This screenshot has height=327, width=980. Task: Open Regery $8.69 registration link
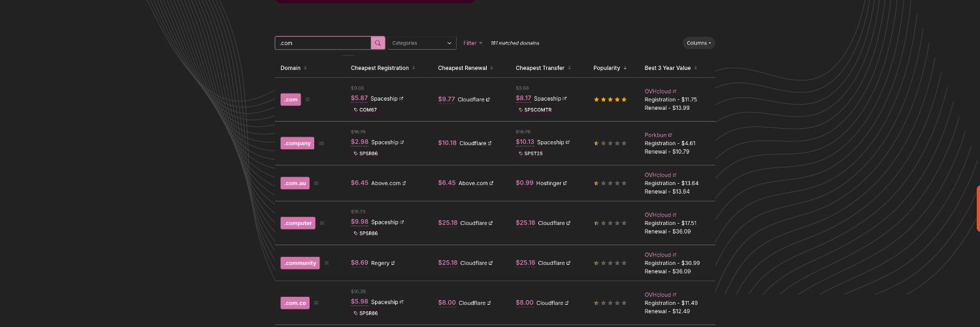pyautogui.click(x=383, y=263)
